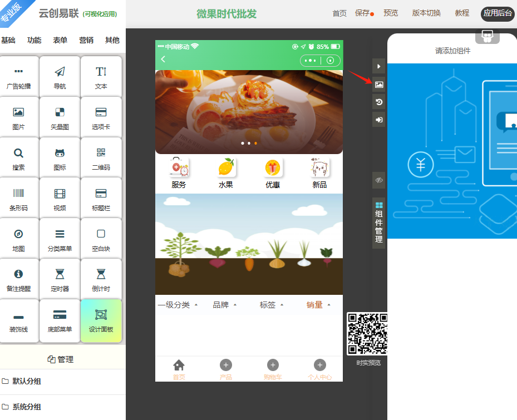The width and height of the screenshot is (517, 420).
Task: Open the 品牌 brand filter dropdown
Action: pyautogui.click(x=224, y=305)
